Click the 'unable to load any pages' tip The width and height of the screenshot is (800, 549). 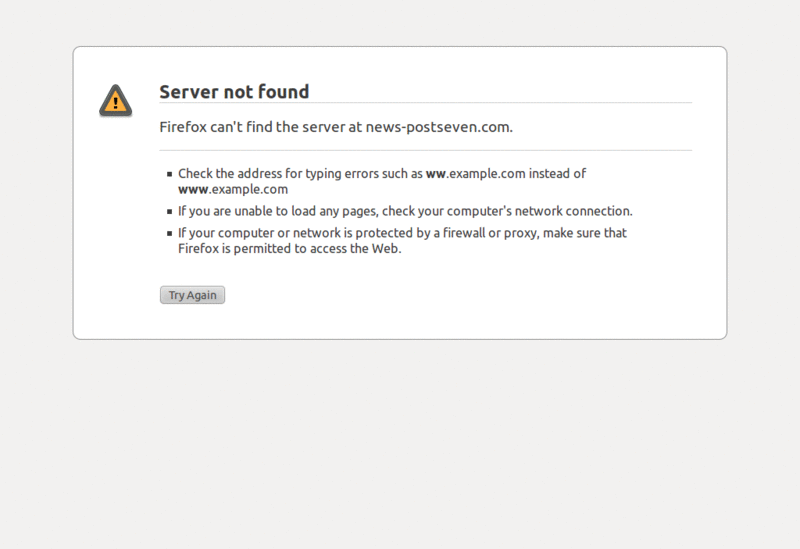pyautogui.click(x=405, y=211)
